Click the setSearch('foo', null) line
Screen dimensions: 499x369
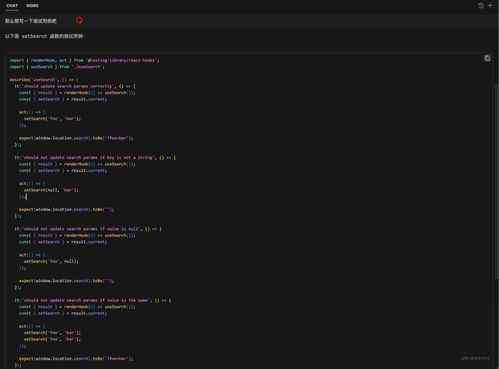pos(51,261)
